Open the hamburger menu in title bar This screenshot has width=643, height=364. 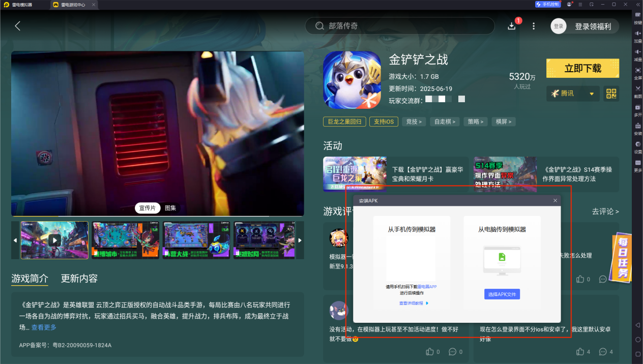click(x=580, y=4)
